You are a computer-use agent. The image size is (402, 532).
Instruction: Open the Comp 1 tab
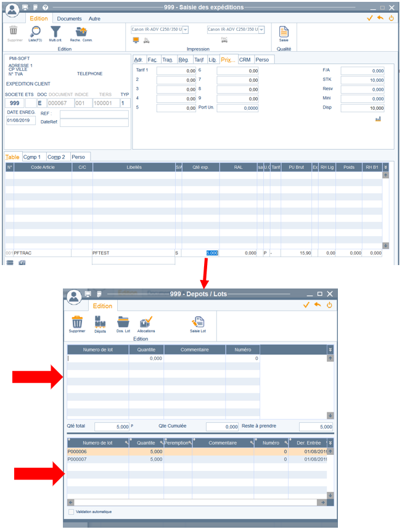pos(32,157)
